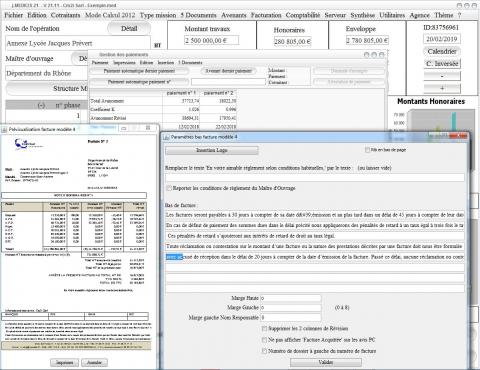Click Avenant dernier paiement button
The image size is (480, 370).
point(229,71)
